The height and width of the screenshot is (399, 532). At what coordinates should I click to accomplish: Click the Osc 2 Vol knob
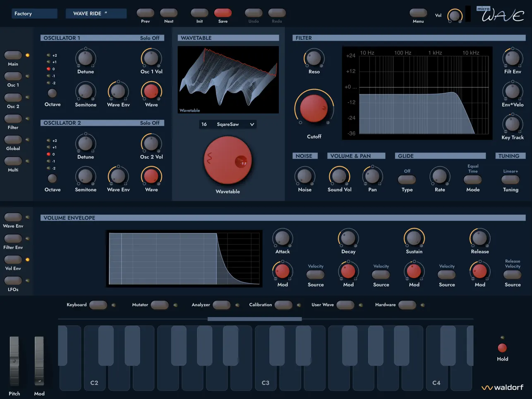coord(151,143)
